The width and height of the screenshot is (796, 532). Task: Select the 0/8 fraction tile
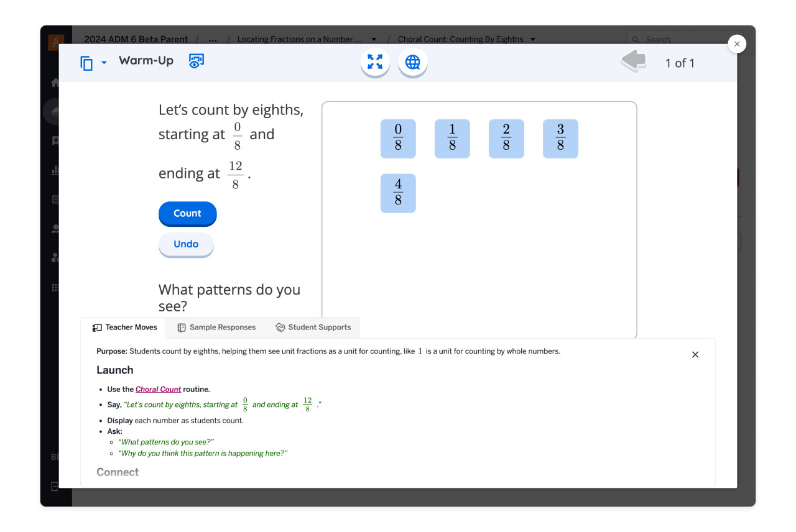click(x=398, y=139)
